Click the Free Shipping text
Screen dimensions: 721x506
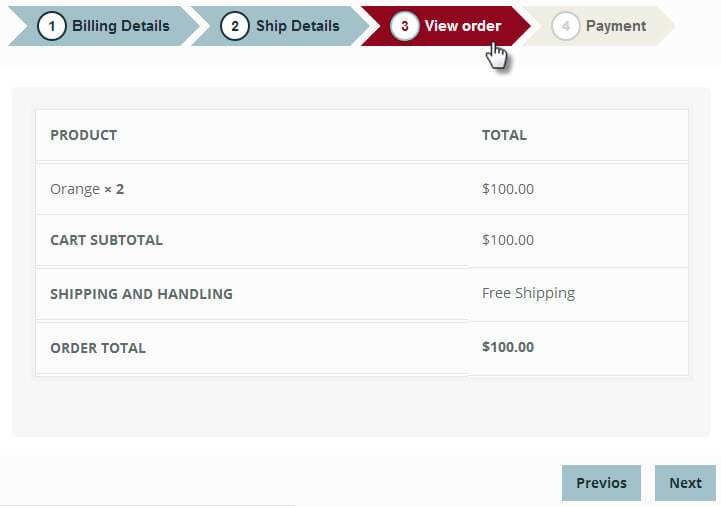pyautogui.click(x=528, y=293)
